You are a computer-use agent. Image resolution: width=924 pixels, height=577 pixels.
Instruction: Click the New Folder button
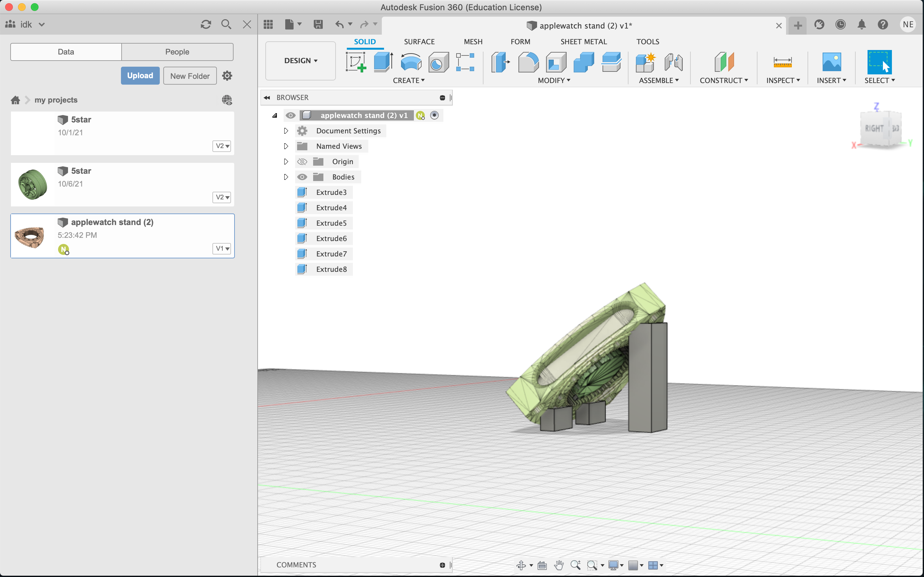[190, 76]
